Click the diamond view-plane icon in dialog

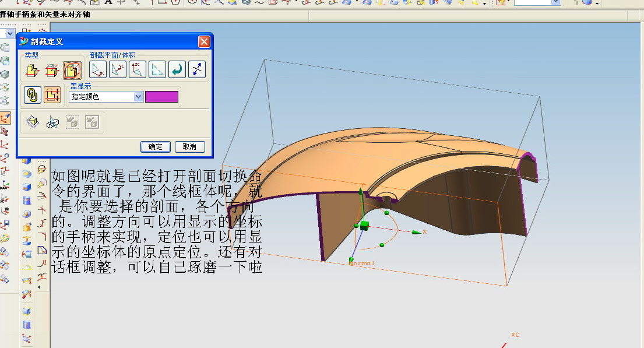click(x=33, y=122)
